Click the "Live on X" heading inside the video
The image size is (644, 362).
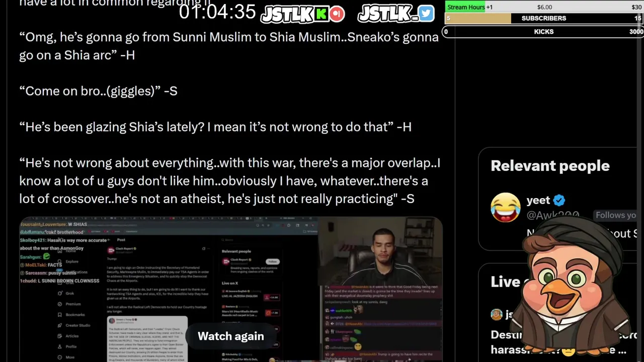(229, 283)
